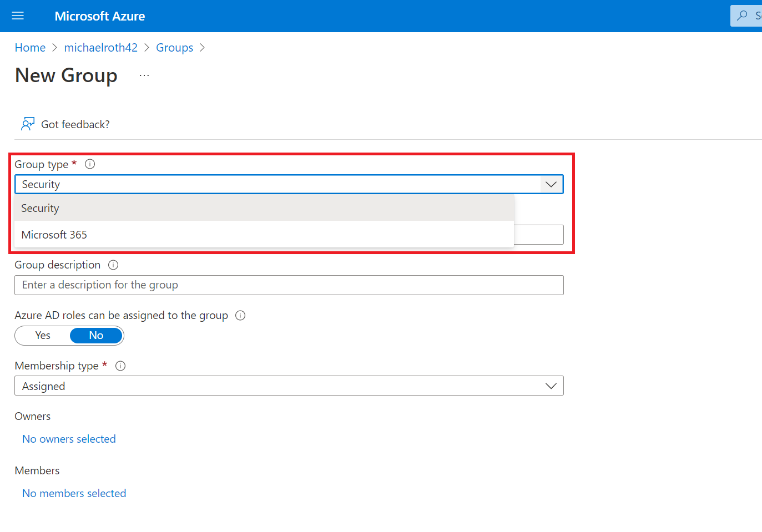Viewport: 762px width, 532px height.
Task: Set Azure AD roles toggle to Yes
Action: click(43, 336)
